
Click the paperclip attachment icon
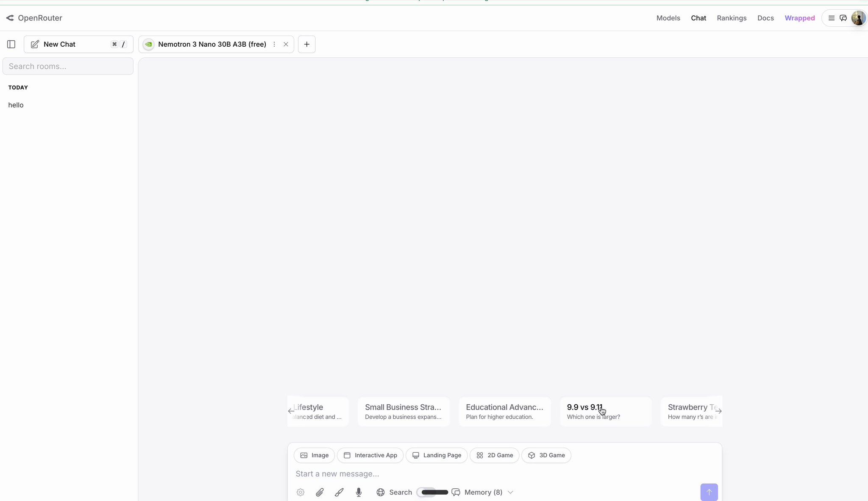(x=320, y=492)
